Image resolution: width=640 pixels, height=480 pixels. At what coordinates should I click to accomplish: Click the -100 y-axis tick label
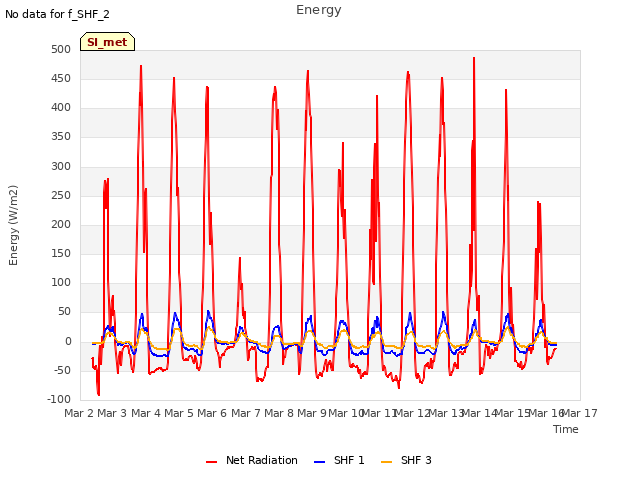(x=59, y=399)
